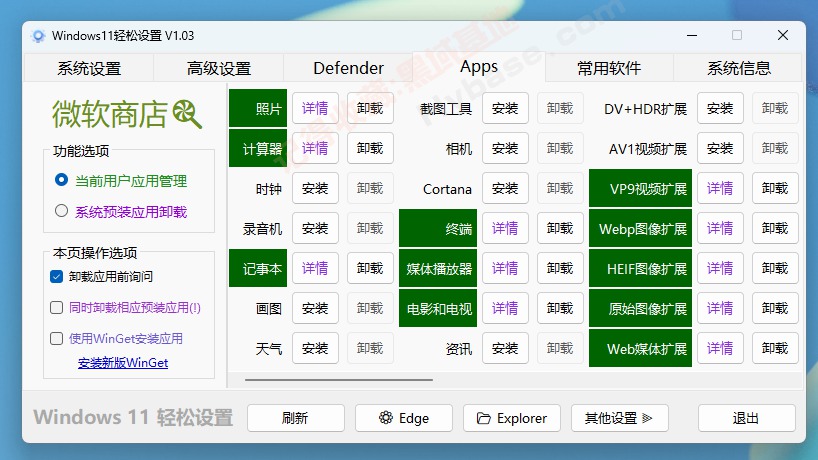Screen dimensions: 818x460
Task: View 详情 for Web媒体扩展
Action: (720, 348)
